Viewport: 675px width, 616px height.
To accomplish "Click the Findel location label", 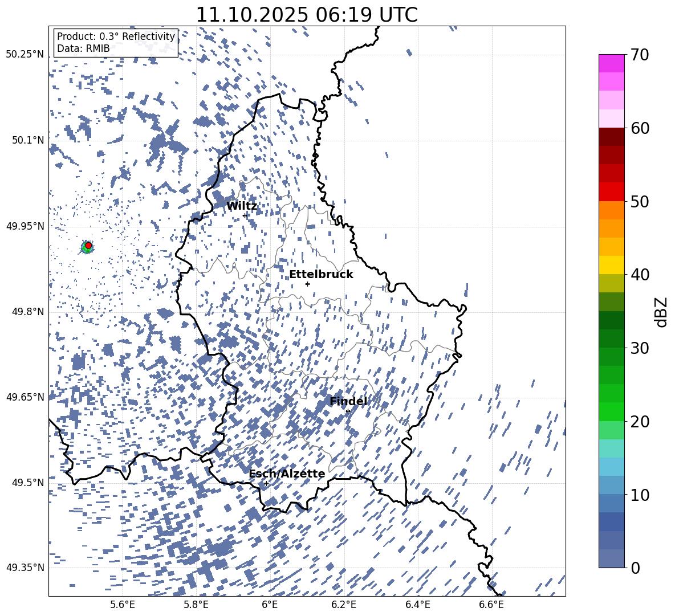I will (348, 401).
